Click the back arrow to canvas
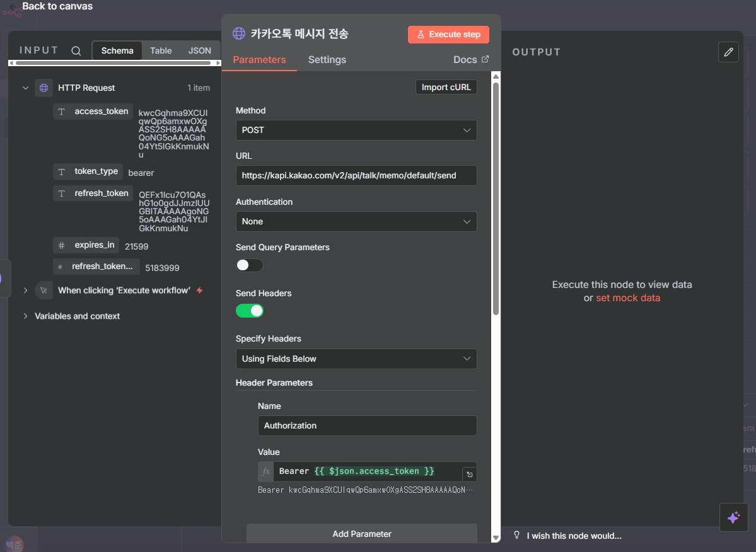756x552 pixels. [x=13, y=7]
